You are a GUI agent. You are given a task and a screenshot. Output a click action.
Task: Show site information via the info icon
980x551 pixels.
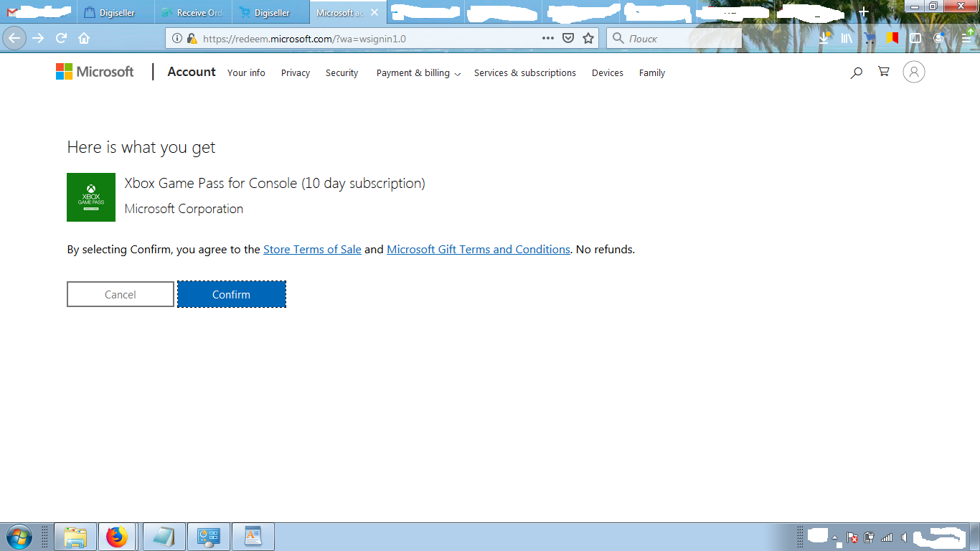177,39
